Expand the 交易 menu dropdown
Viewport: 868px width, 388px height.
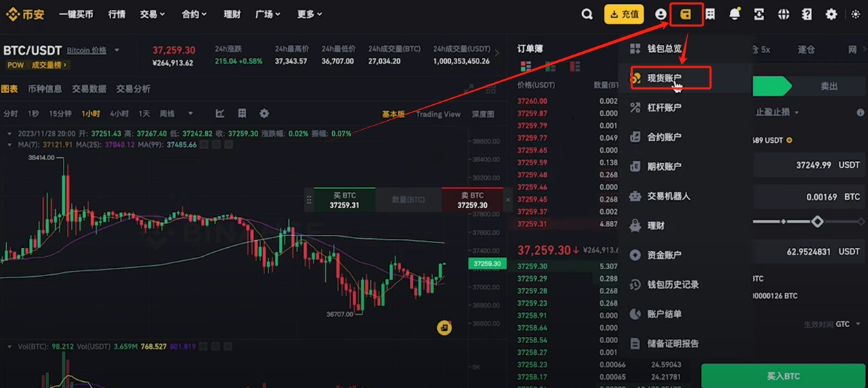click(x=152, y=14)
